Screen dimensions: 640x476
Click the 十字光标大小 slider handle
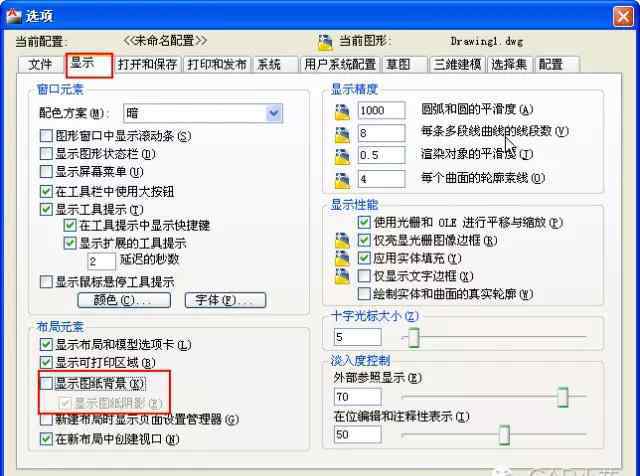pos(413,338)
